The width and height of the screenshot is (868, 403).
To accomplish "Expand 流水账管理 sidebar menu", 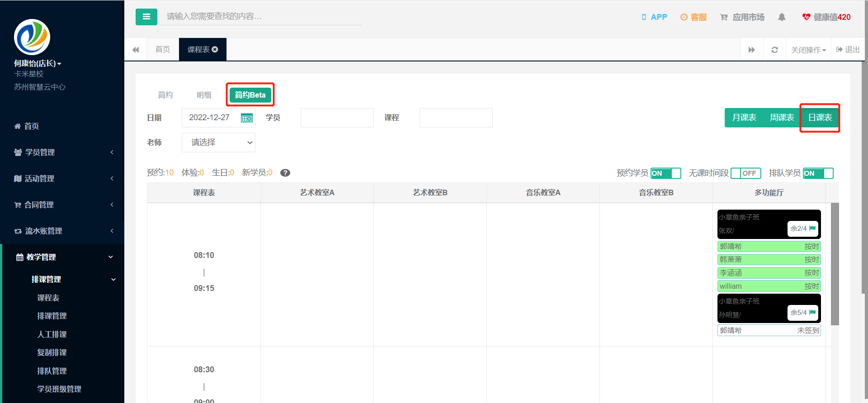I will [62, 231].
